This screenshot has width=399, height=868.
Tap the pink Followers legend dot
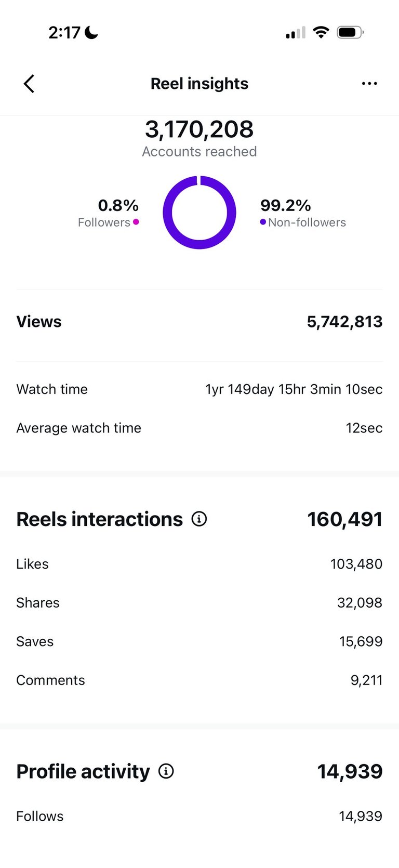136,222
